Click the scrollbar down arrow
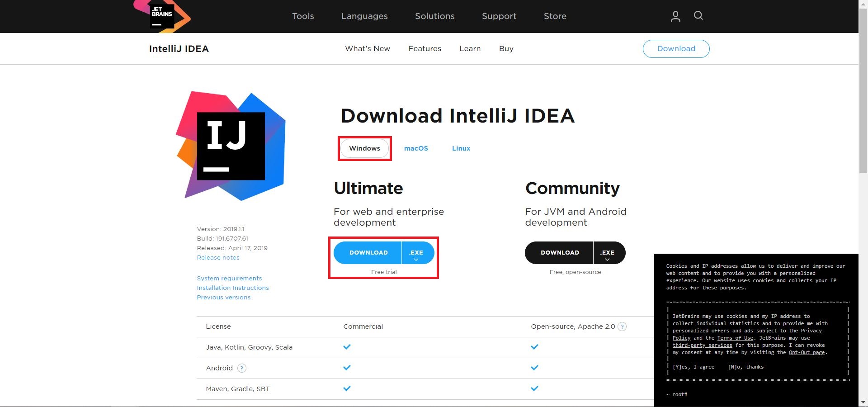The image size is (868, 407). [x=863, y=402]
